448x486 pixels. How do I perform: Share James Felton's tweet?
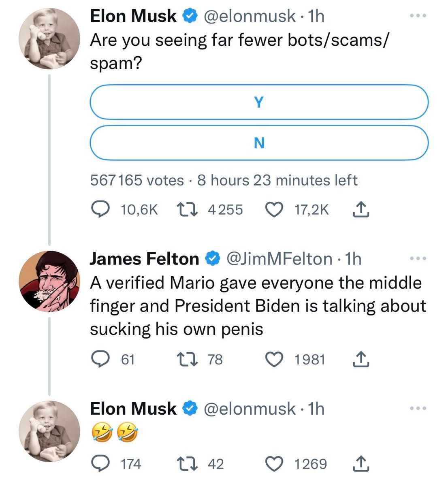[361, 359]
